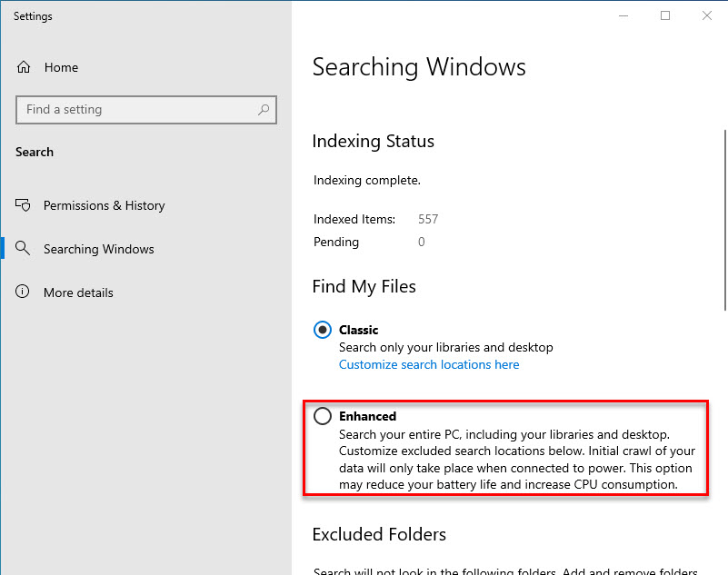
Task: Click the 'Indexing complete.' status text
Action: click(367, 180)
